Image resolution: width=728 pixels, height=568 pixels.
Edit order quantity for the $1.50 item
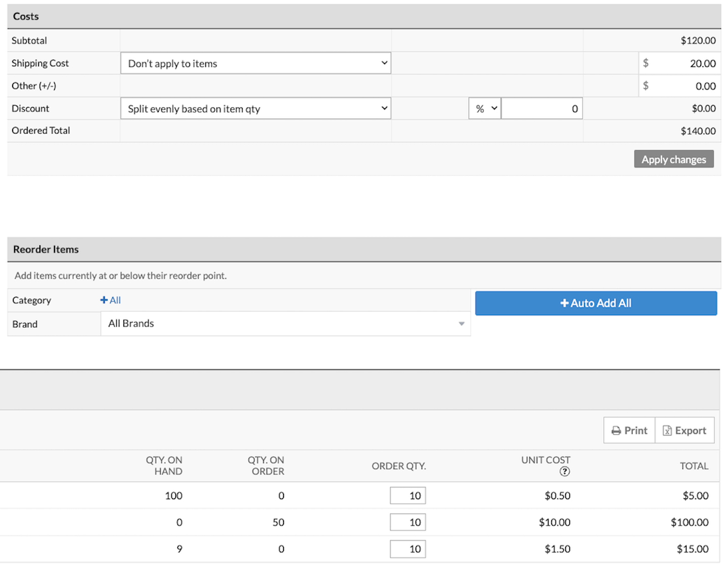408,549
